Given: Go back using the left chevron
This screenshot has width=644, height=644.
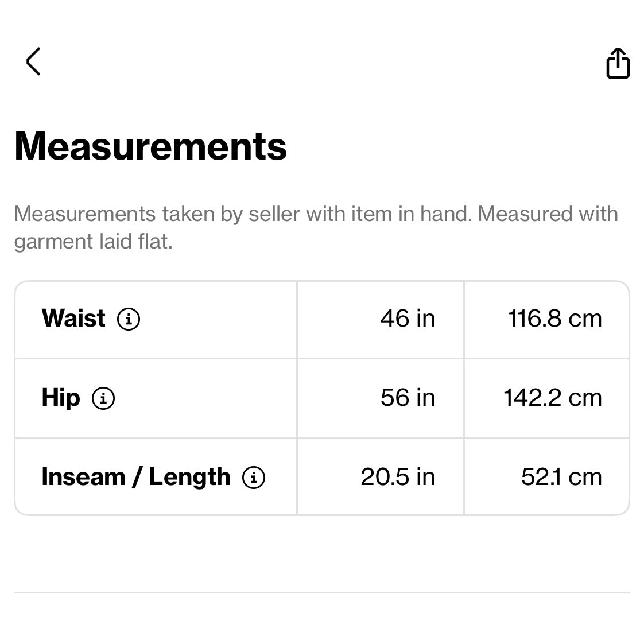Looking at the screenshot, I should 33,61.
